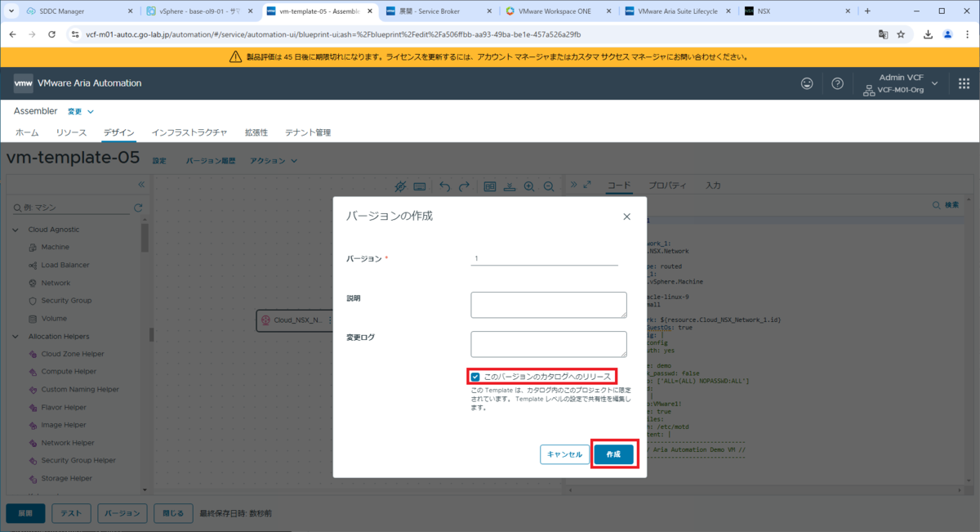The width and height of the screenshot is (980, 532).
Task: Collapse the code panel with double chevron
Action: pos(572,185)
